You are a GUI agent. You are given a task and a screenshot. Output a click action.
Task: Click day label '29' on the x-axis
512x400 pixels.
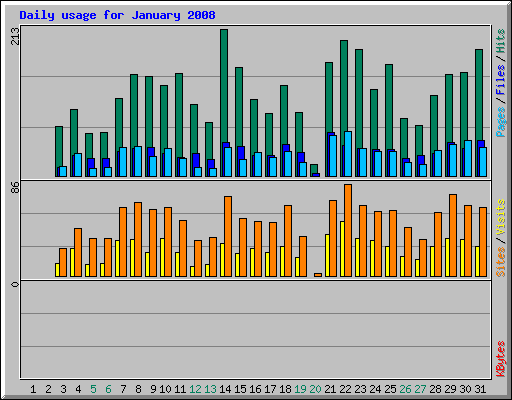450,389
